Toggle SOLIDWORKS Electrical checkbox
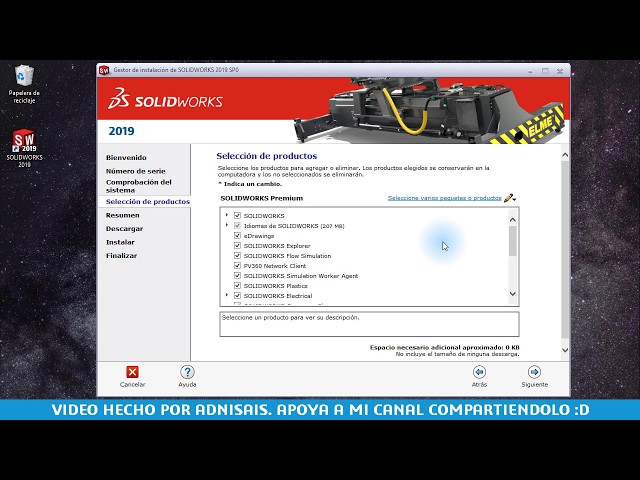This screenshot has height=480, width=640. click(x=237, y=296)
